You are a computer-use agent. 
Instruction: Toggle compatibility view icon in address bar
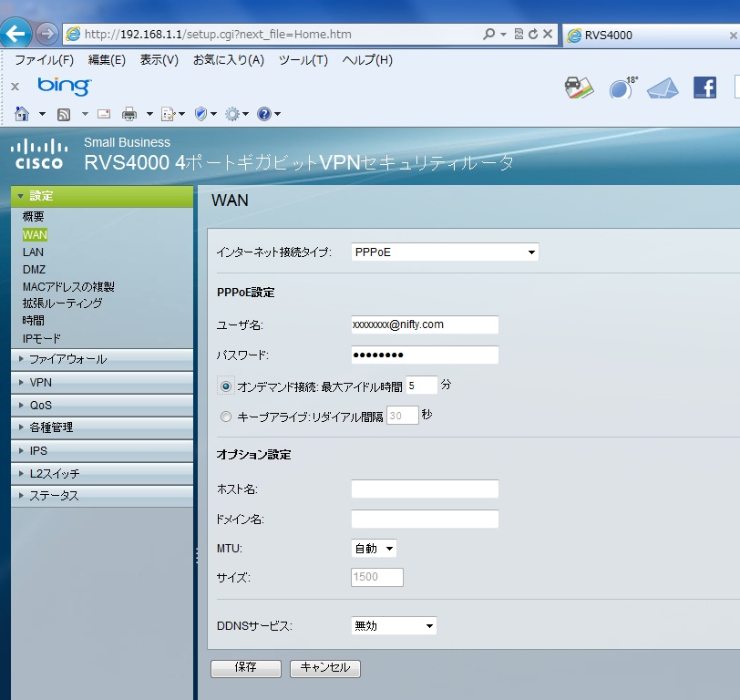click(519, 34)
